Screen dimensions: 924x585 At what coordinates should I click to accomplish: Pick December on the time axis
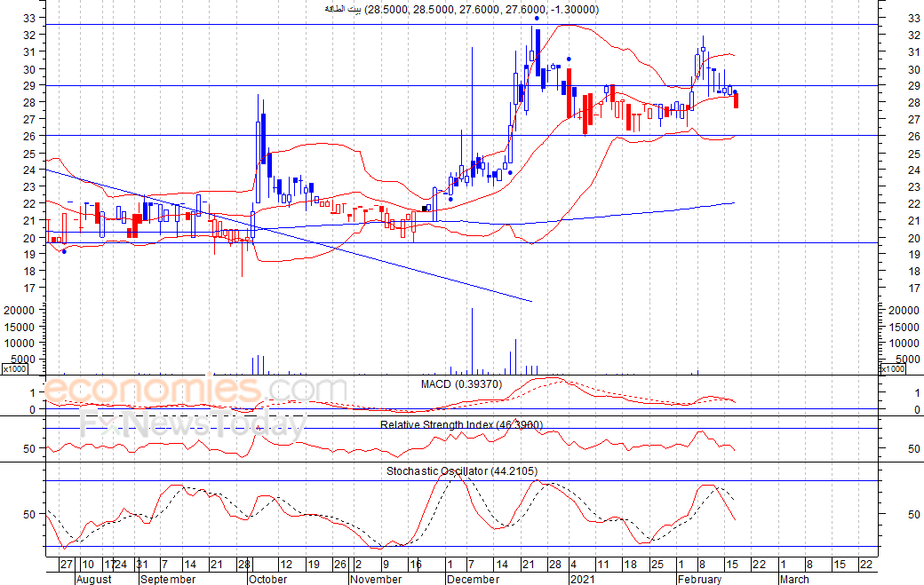(473, 579)
